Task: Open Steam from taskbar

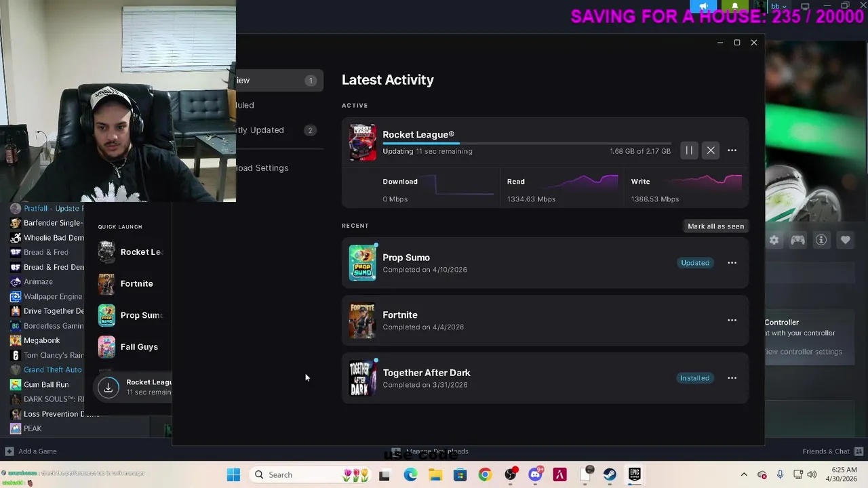Action: click(x=610, y=475)
